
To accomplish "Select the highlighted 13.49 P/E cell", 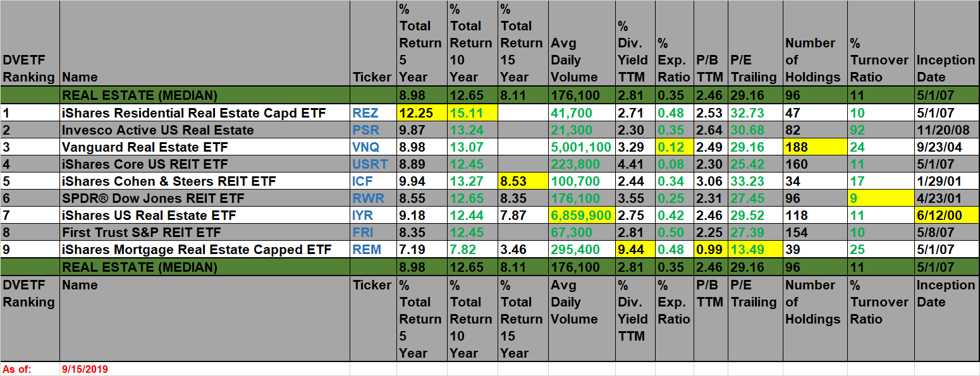I will (x=756, y=250).
